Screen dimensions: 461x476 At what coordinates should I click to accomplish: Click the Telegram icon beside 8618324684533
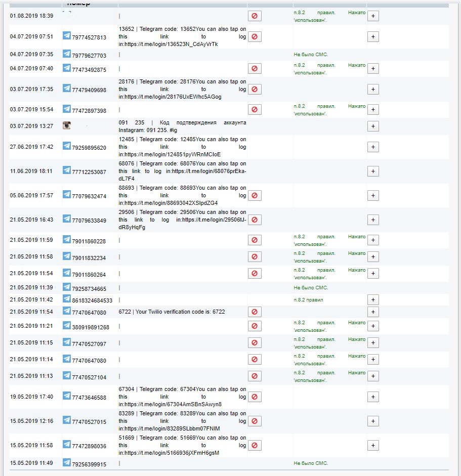(x=67, y=299)
